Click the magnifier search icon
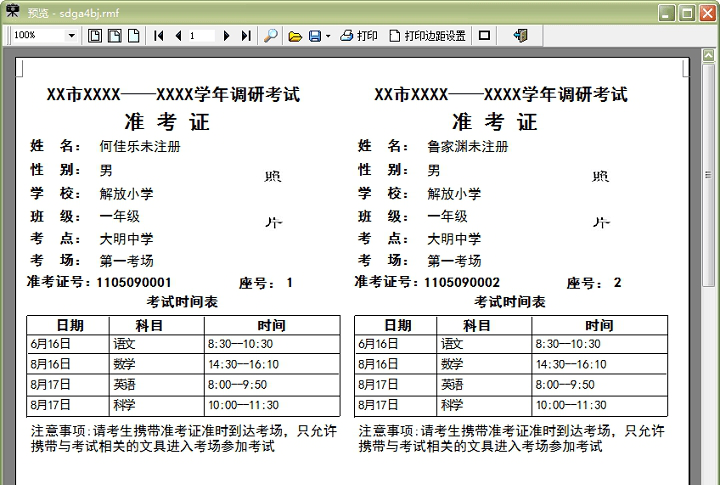 tap(270, 35)
